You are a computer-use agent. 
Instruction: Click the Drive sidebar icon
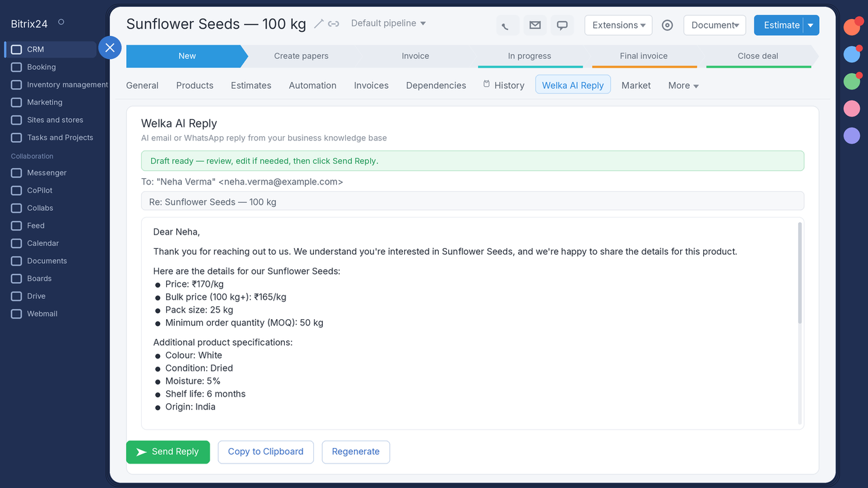16,296
